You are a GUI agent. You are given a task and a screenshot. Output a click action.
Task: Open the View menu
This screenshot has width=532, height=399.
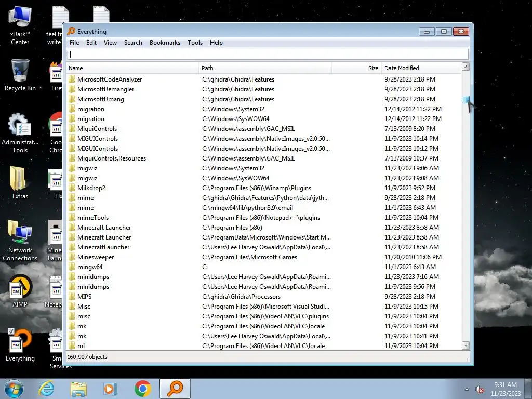pos(110,43)
